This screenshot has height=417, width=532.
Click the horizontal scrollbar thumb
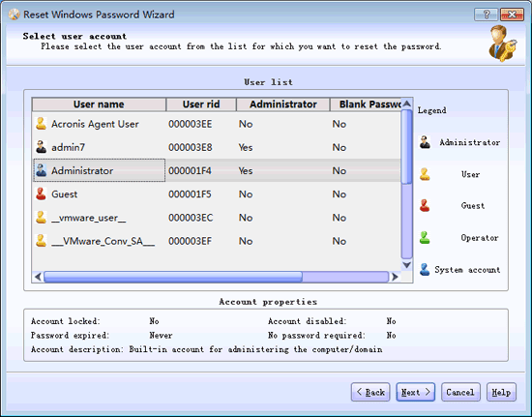173,277
